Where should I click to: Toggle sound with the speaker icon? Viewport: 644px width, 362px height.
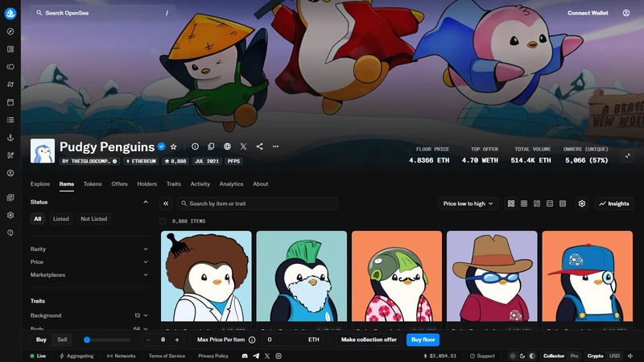(630, 356)
